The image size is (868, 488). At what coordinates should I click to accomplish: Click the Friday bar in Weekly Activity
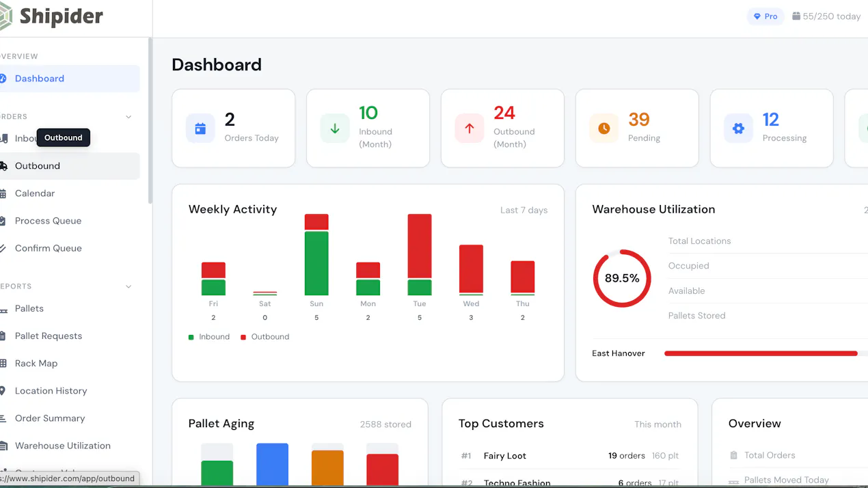pos(213,279)
